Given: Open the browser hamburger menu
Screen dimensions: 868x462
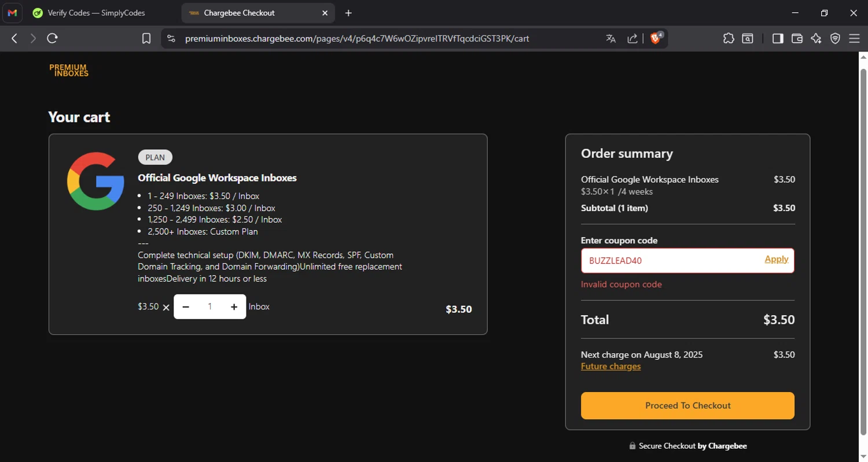Looking at the screenshot, I should pos(854,38).
